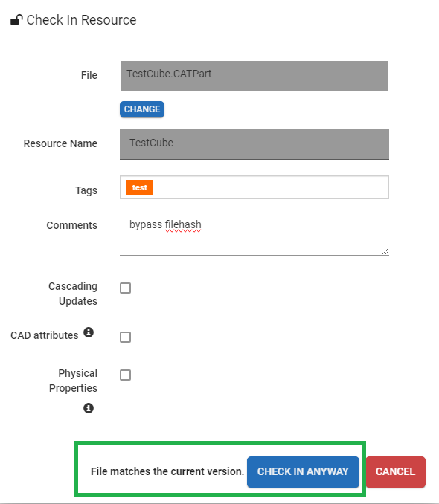Check the Physical Properties checkbox
The width and height of the screenshot is (439, 504).
point(125,375)
